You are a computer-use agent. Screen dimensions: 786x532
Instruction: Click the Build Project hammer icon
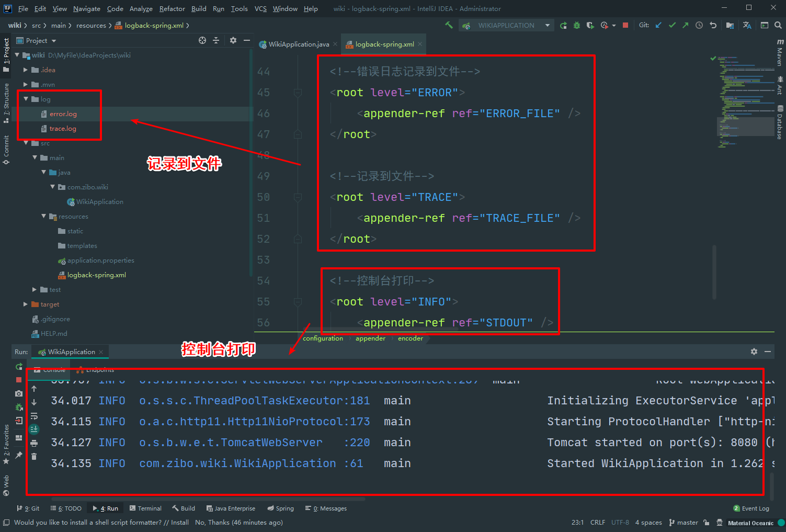point(449,25)
